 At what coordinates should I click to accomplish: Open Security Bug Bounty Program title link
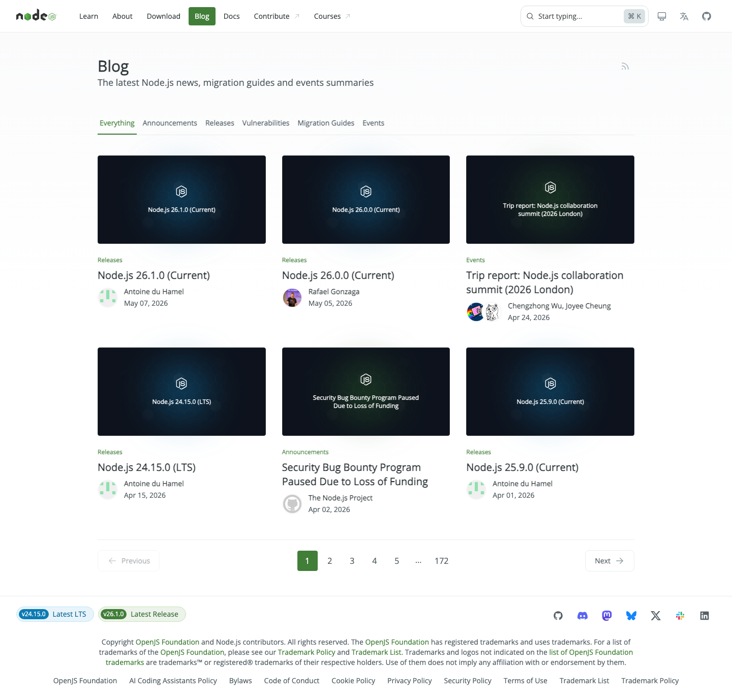coord(355,474)
